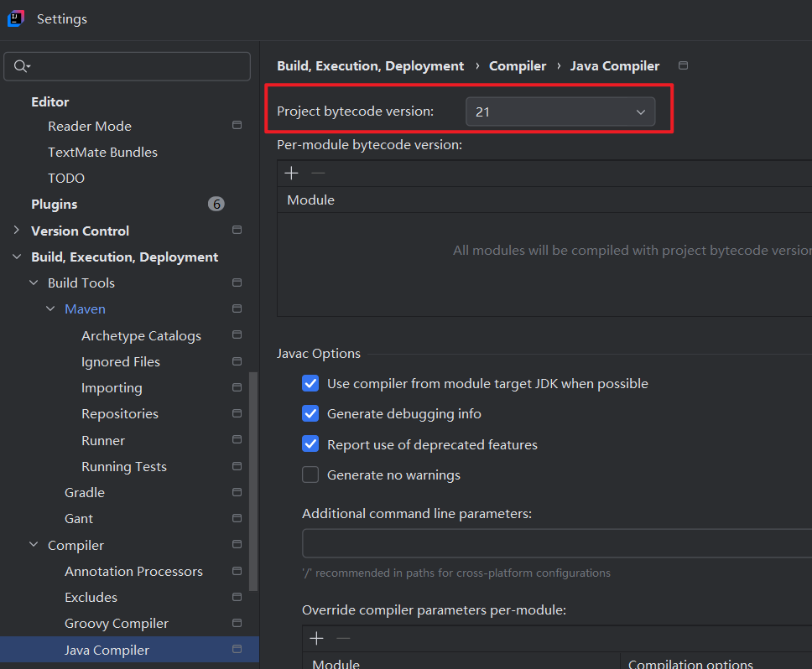Click minus icon in override parameters toolbar
The width and height of the screenshot is (812, 669).
point(343,639)
